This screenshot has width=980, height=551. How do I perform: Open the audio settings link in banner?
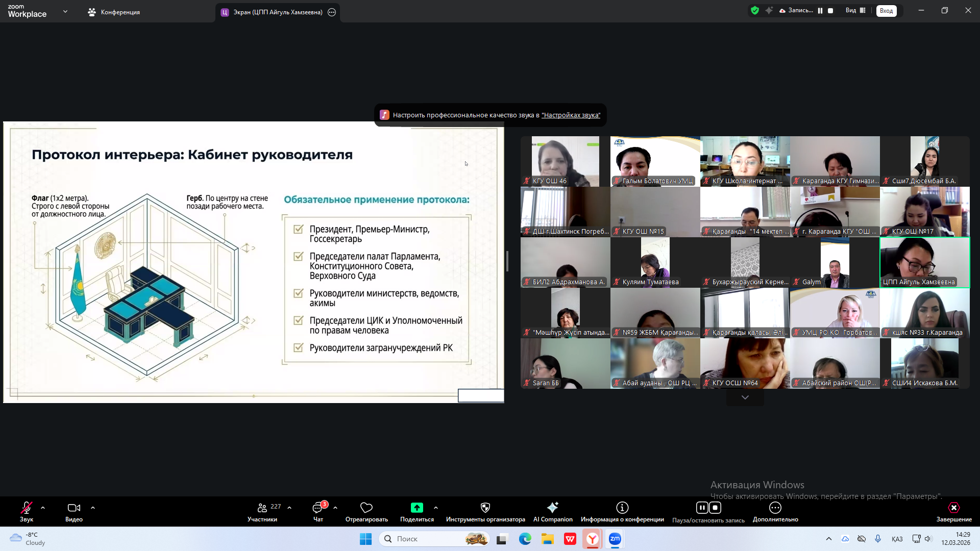(x=571, y=115)
